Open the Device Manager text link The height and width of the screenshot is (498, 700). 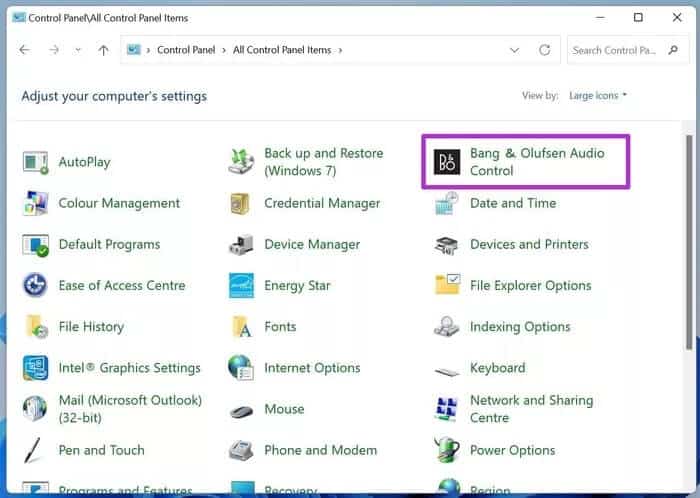[x=312, y=245]
